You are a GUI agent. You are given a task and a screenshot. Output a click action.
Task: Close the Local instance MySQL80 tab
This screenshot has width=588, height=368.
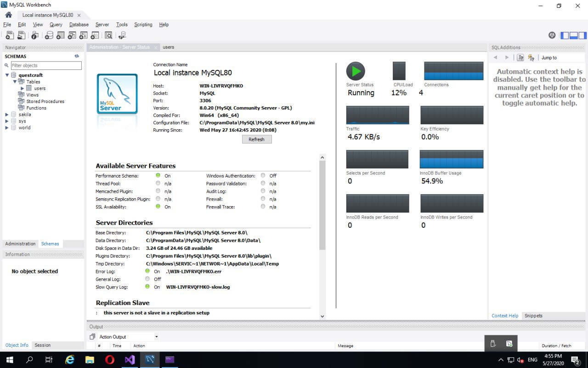point(79,15)
